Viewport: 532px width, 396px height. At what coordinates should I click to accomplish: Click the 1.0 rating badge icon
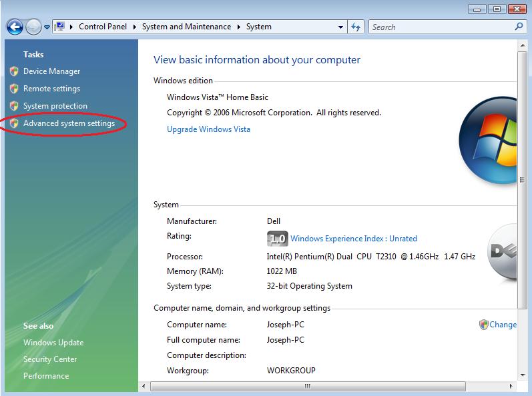tap(277, 239)
